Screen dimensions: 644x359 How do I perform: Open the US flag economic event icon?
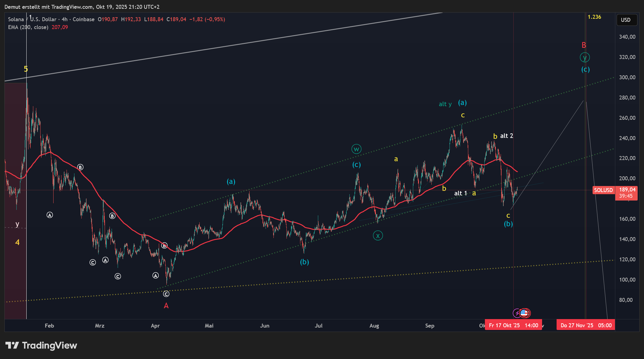(525, 313)
